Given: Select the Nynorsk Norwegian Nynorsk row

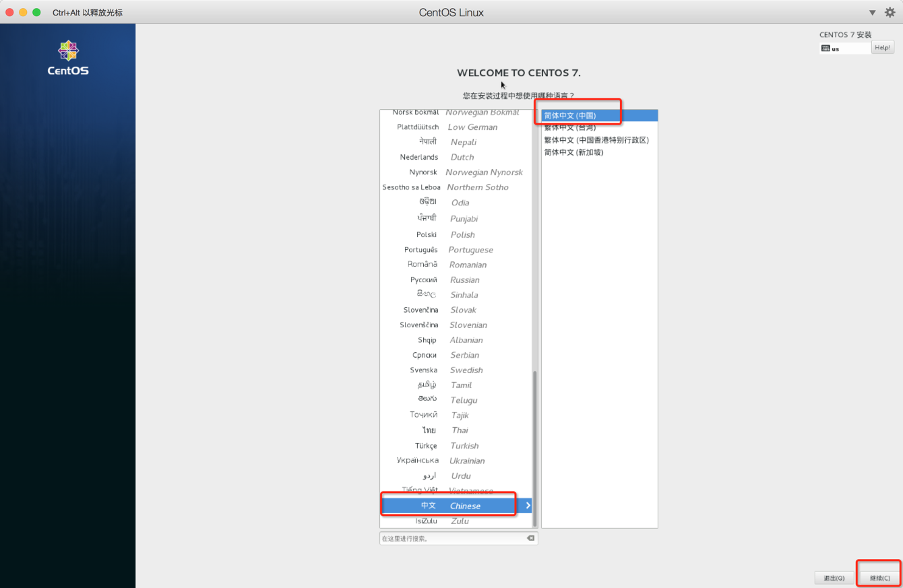Looking at the screenshot, I should (x=456, y=172).
